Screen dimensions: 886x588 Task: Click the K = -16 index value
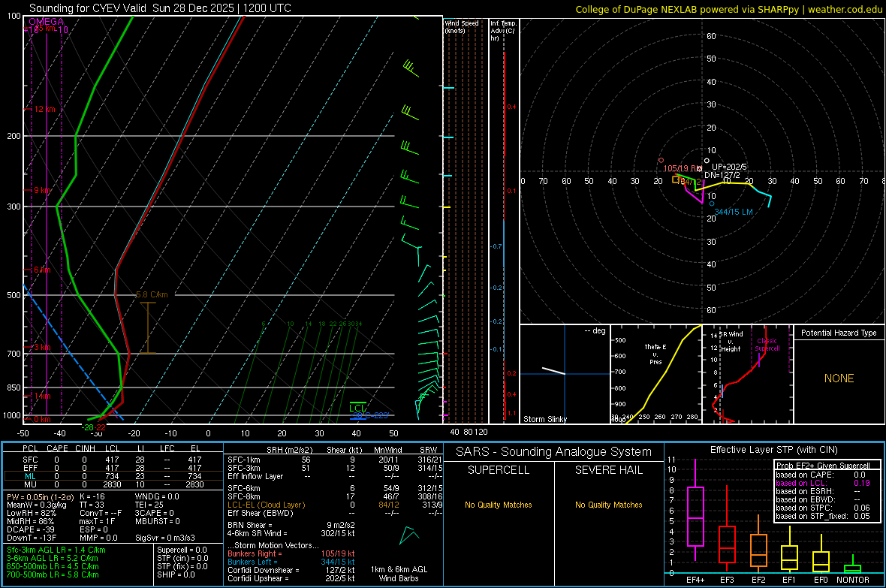coord(92,496)
